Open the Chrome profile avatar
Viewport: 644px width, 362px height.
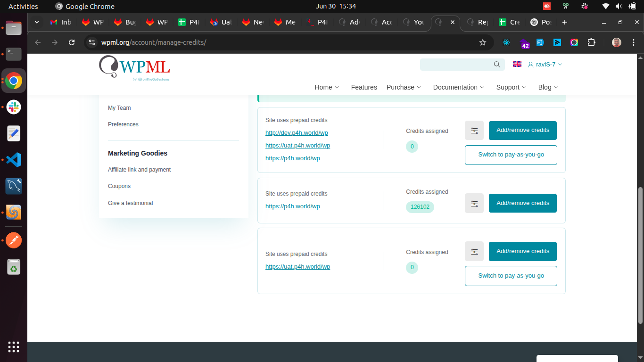pyautogui.click(x=617, y=42)
